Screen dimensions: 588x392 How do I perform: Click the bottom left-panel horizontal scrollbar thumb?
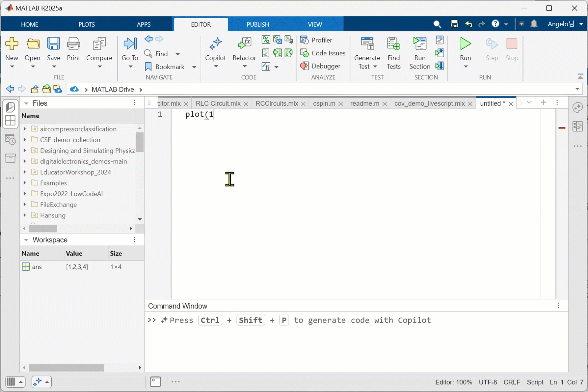(x=66, y=368)
